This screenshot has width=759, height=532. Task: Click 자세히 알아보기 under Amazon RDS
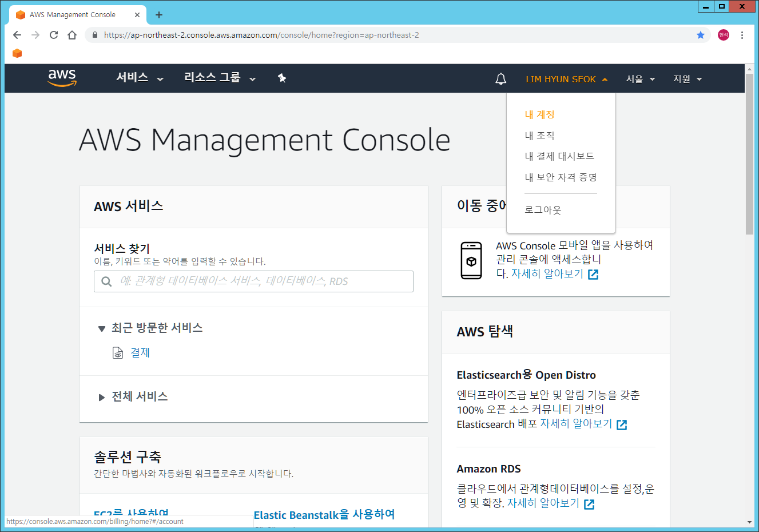click(543, 503)
